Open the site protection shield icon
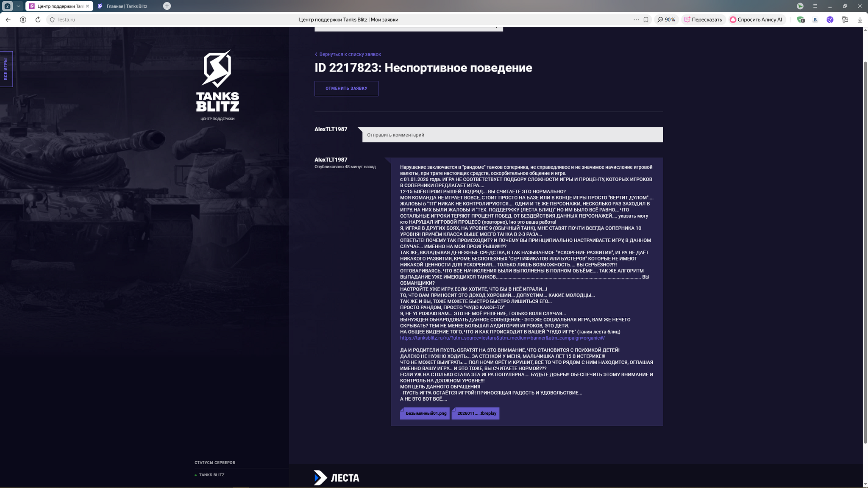868x488 pixels. 52,19
